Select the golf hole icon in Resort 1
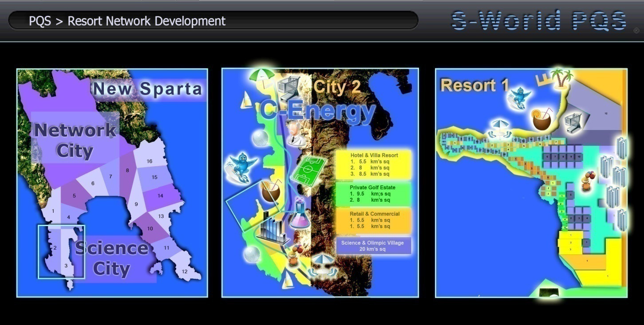Screen dimensions: 644x325 coord(548,293)
